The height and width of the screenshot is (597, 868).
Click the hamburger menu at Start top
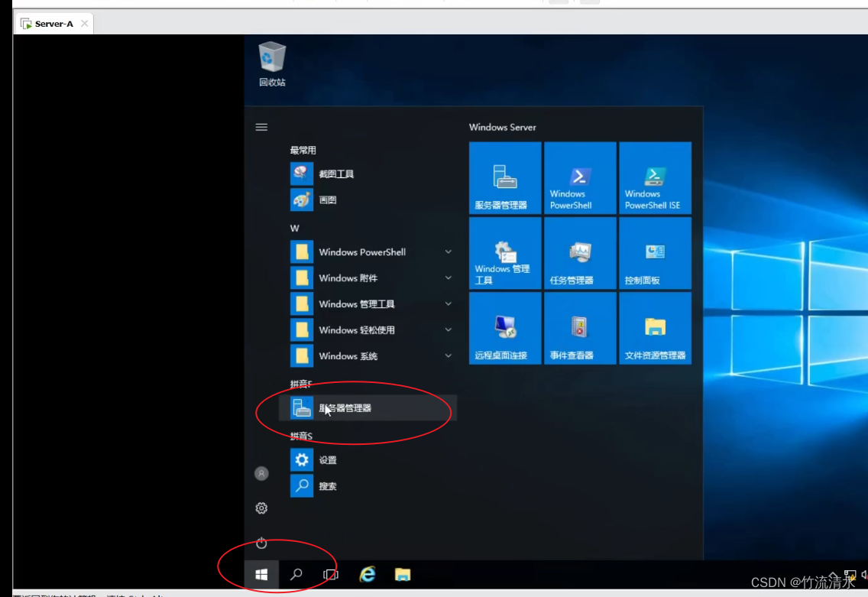point(261,128)
